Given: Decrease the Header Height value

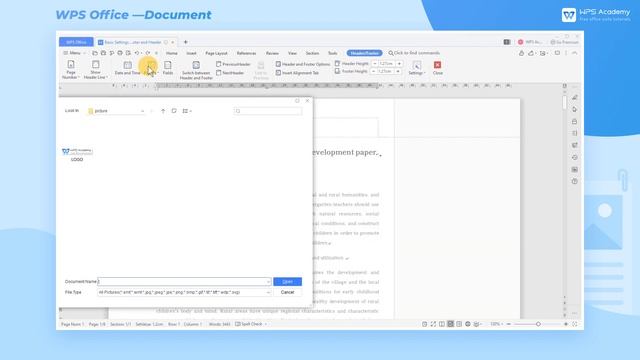Looking at the screenshot, I should 375,64.
